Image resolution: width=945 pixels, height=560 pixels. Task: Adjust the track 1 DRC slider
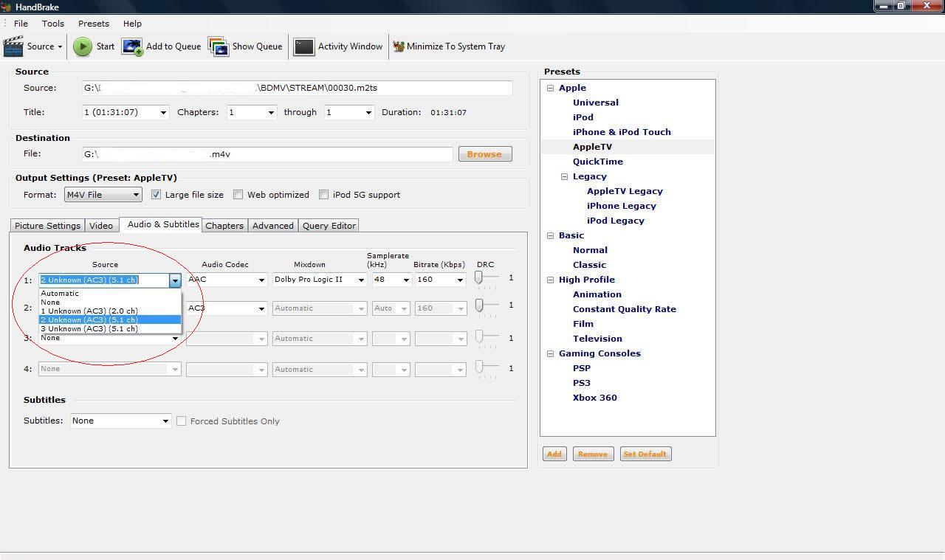click(x=479, y=278)
